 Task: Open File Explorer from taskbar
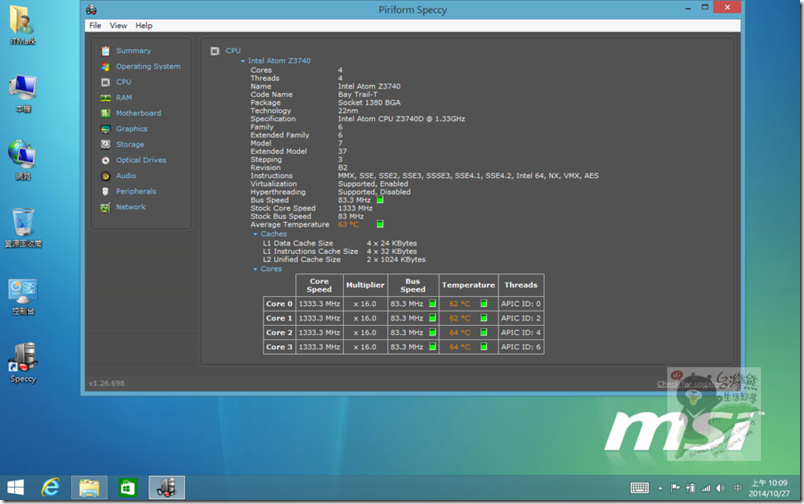pyautogui.click(x=89, y=487)
